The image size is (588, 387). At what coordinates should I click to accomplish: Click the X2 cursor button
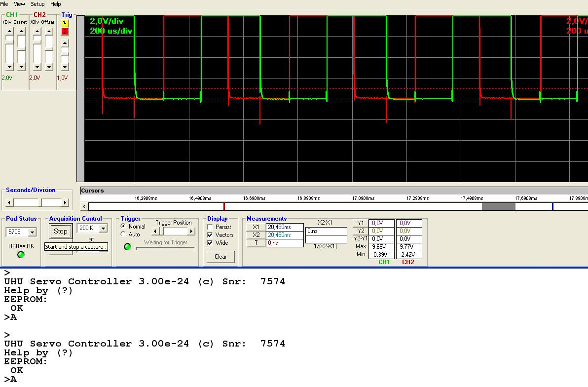tap(256, 235)
